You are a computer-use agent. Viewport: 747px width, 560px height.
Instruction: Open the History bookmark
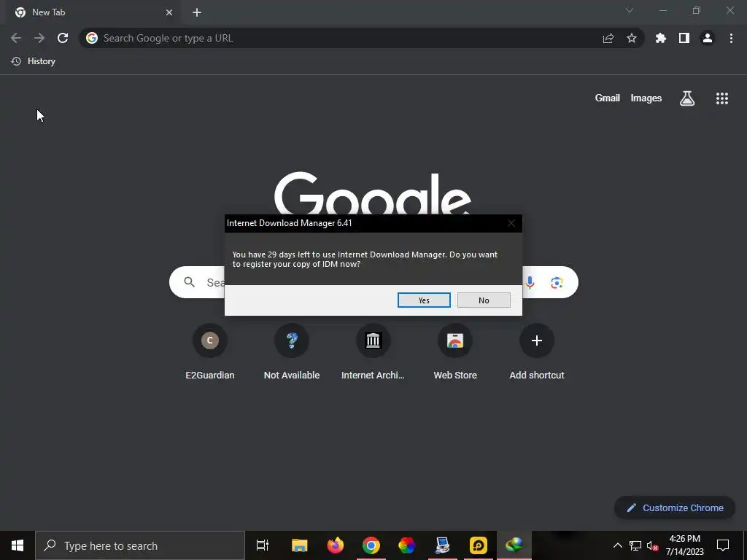pyautogui.click(x=34, y=61)
